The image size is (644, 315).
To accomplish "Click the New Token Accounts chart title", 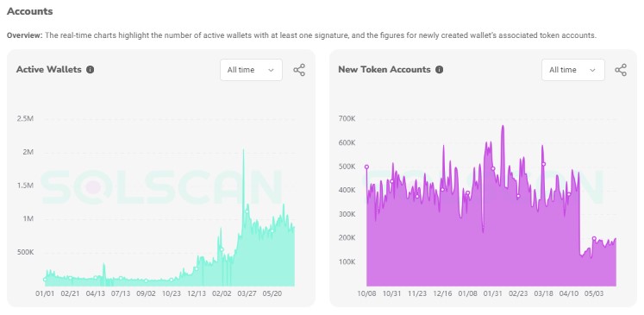I will coord(385,70).
